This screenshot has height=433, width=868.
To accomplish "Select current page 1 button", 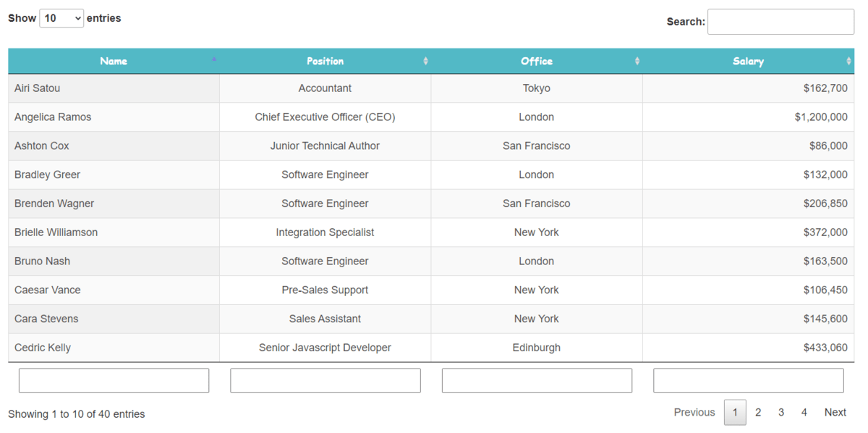I will [x=735, y=413].
